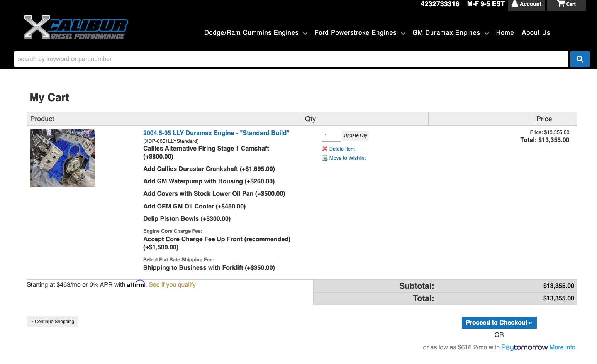The image size is (597, 364).
Task: Expand Dodge/Ram Cummins Engines dropdown chevron
Action: point(305,34)
